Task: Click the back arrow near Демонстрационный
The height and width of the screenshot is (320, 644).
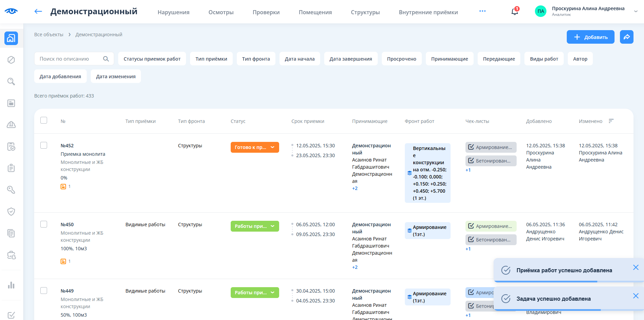Action: pos(38,12)
